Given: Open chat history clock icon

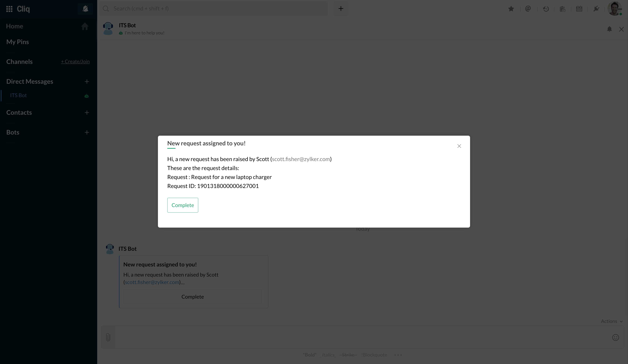Looking at the screenshot, I should pos(546,9).
